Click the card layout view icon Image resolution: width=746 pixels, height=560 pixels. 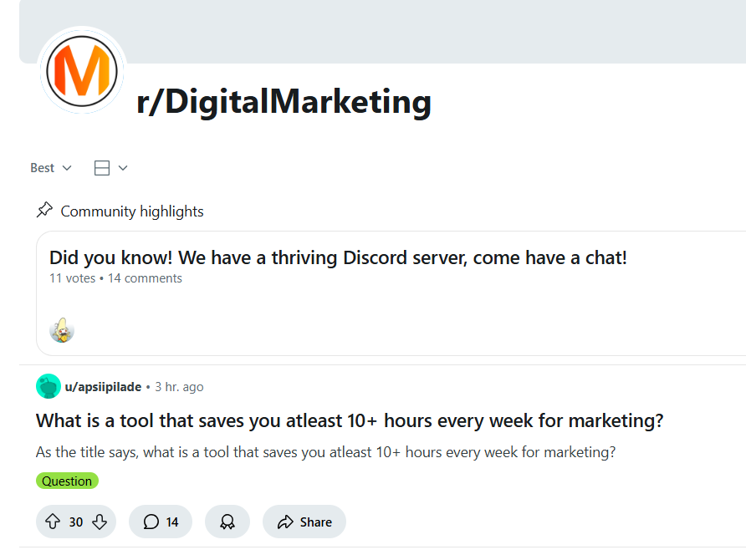[102, 168]
